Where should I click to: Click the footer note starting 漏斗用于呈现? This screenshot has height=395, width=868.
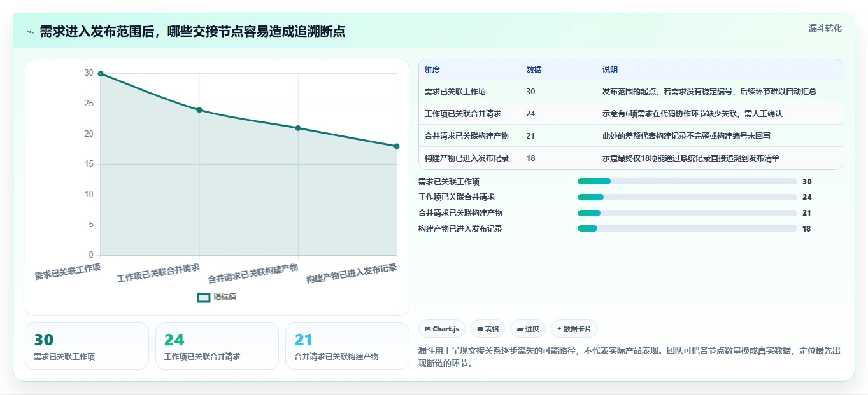pos(629,357)
